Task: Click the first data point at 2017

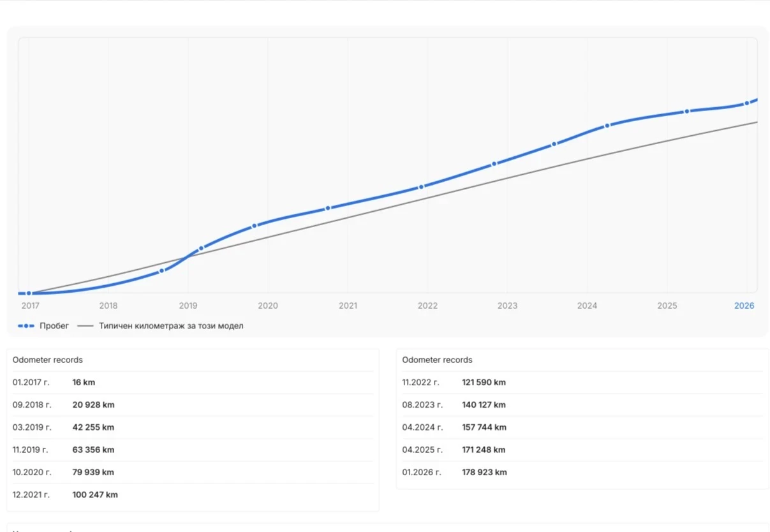Action: [x=29, y=293]
